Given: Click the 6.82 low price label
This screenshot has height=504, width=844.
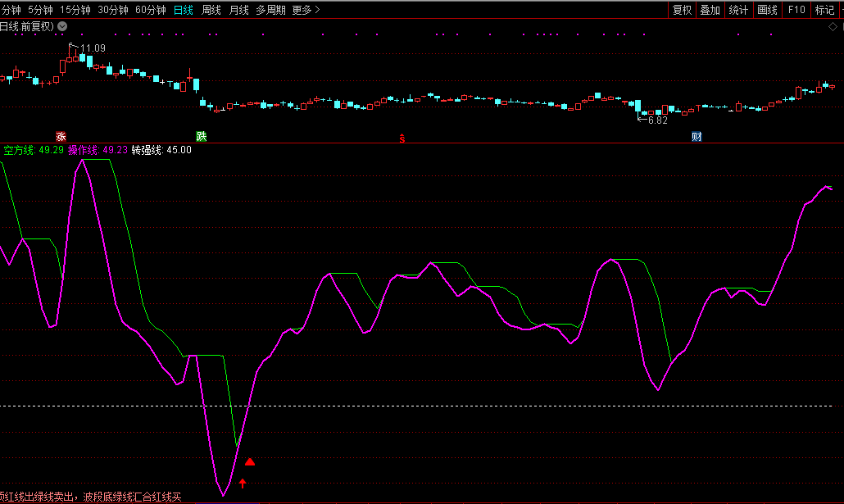Looking at the screenshot, I should 657,120.
